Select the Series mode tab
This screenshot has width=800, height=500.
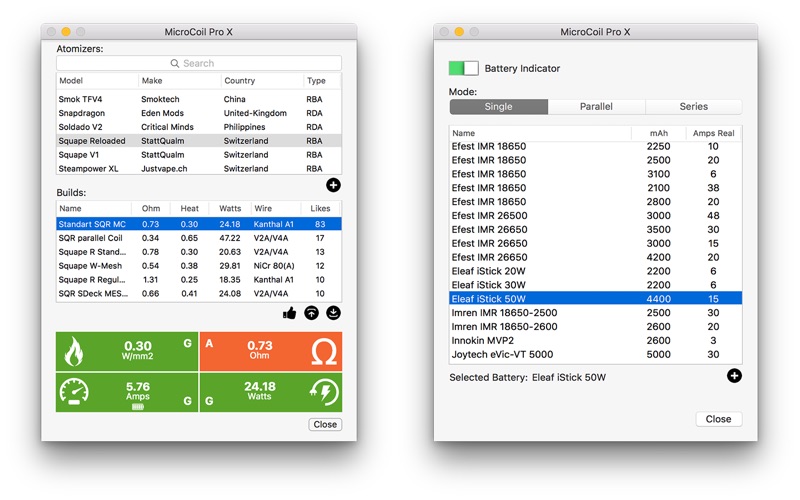click(x=693, y=107)
